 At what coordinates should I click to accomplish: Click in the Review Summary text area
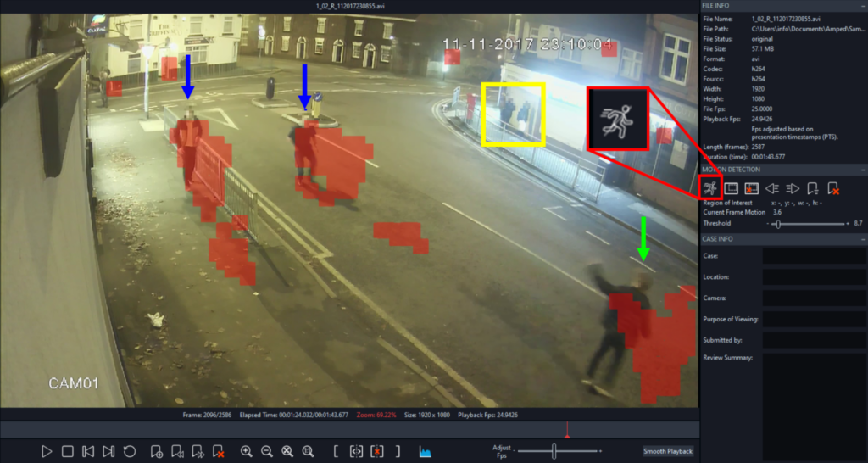[x=815, y=406]
